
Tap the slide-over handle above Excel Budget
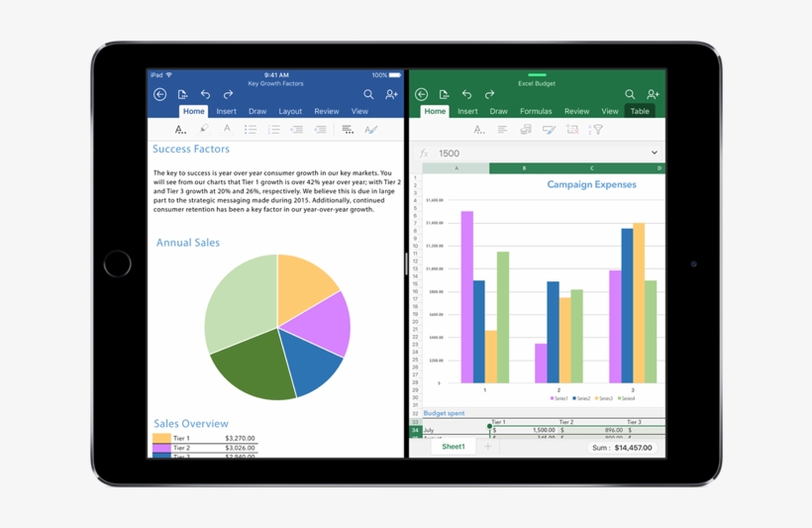(537, 75)
